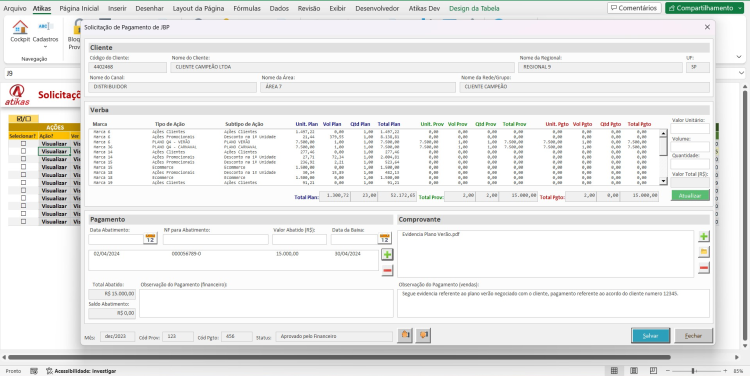
Task: Collapse the ribbon with the chevron
Action: click(739, 57)
